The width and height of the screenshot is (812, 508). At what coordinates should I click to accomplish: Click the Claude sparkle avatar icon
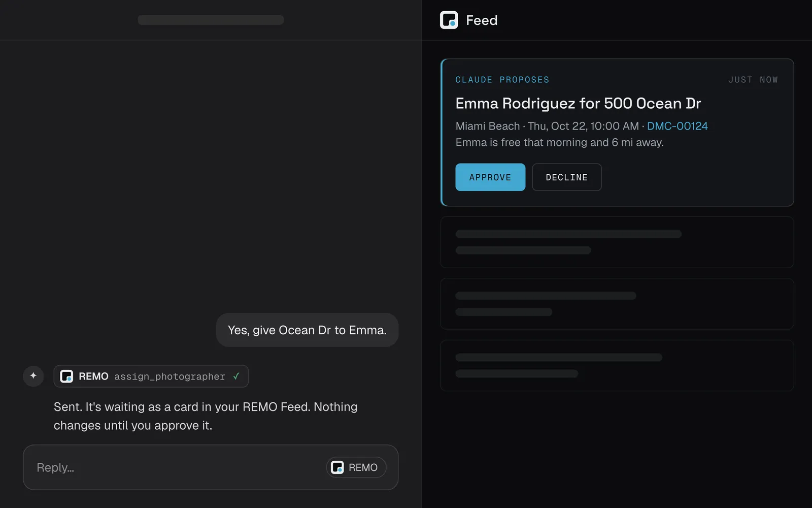[x=33, y=376]
